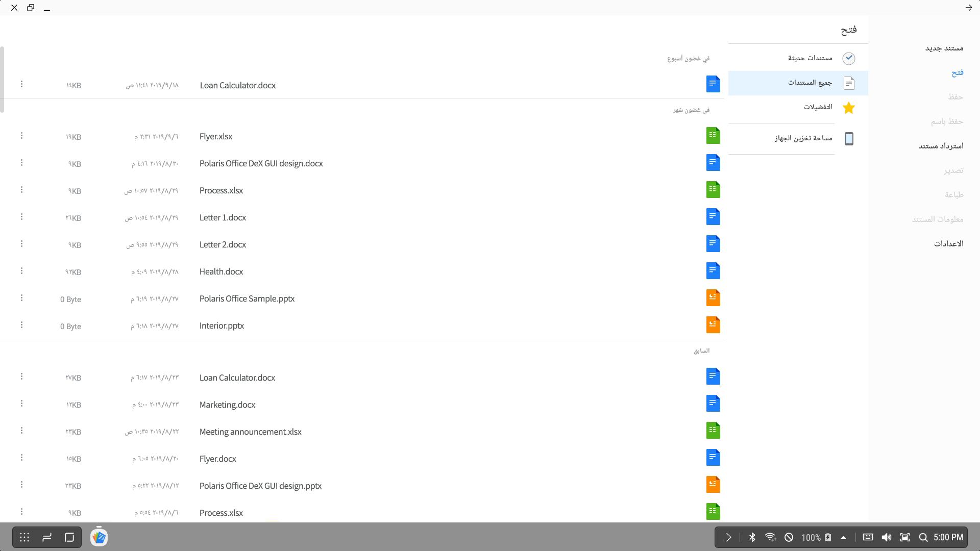Select الاعدادات (Settings) menu item

[x=949, y=244]
